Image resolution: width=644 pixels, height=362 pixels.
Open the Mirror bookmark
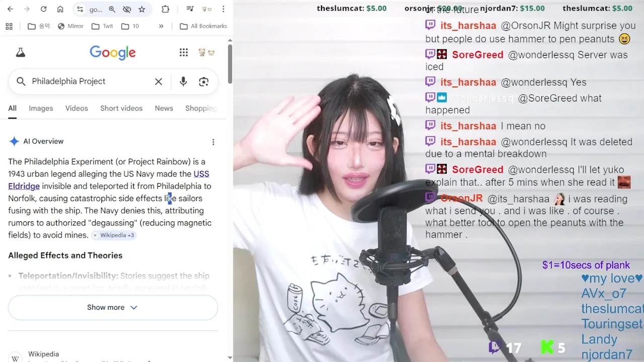(x=70, y=26)
